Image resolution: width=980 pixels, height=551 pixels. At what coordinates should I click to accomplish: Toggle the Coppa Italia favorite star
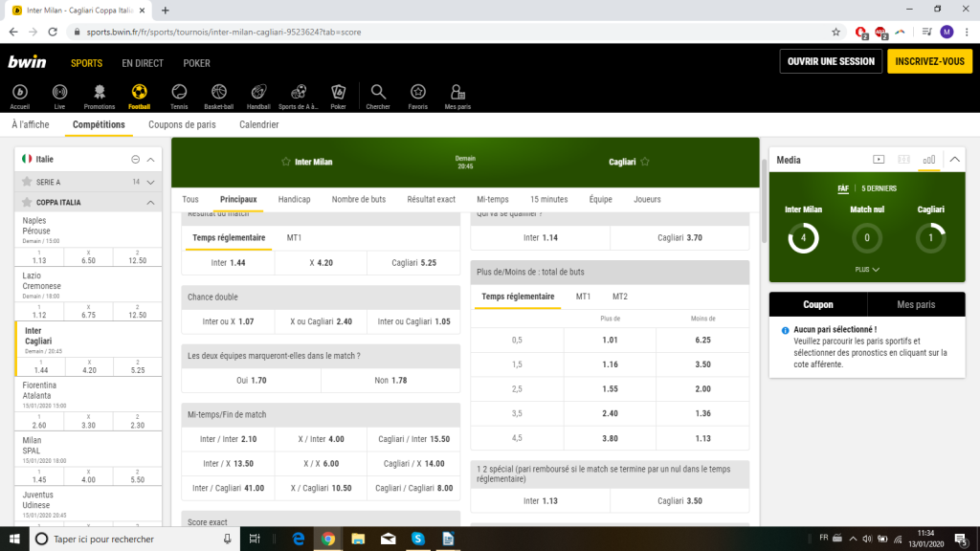(27, 203)
